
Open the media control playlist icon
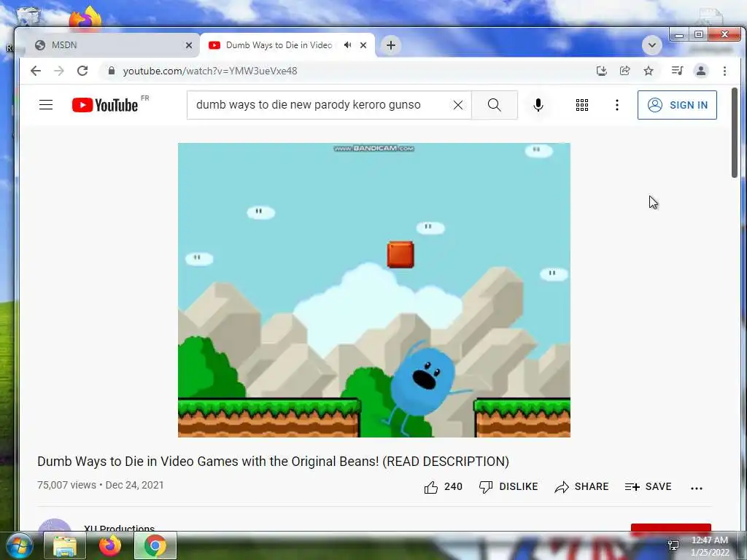pos(677,71)
